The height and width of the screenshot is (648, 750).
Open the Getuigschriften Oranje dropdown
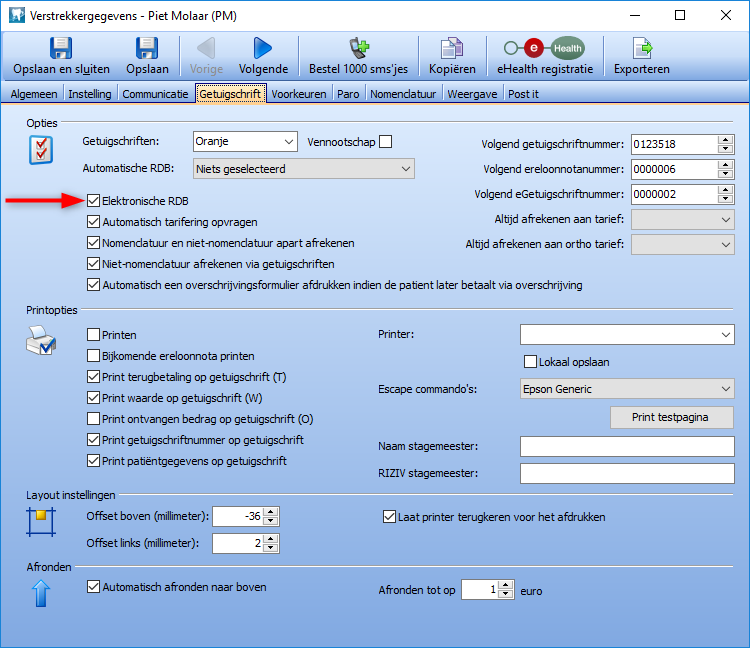pyautogui.click(x=245, y=142)
